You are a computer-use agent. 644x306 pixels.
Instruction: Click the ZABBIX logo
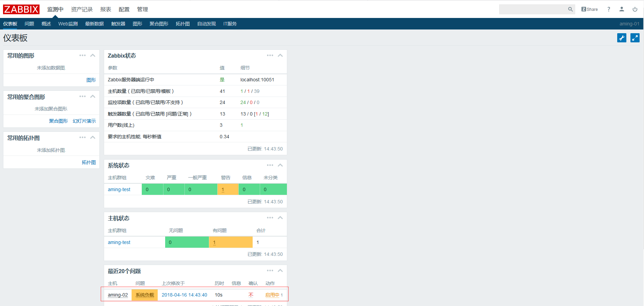(21, 9)
